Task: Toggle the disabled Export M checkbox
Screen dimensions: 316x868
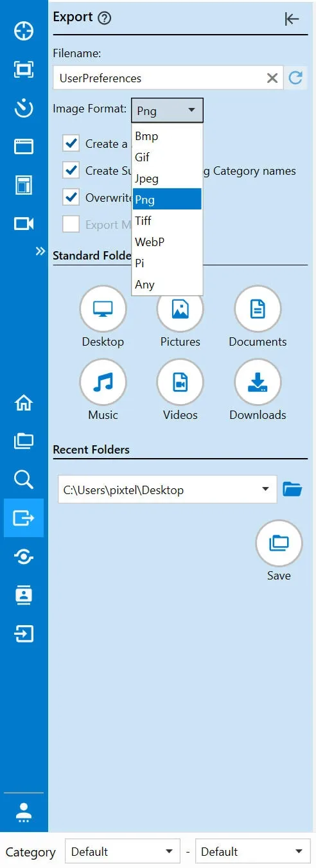Action: 71,224
